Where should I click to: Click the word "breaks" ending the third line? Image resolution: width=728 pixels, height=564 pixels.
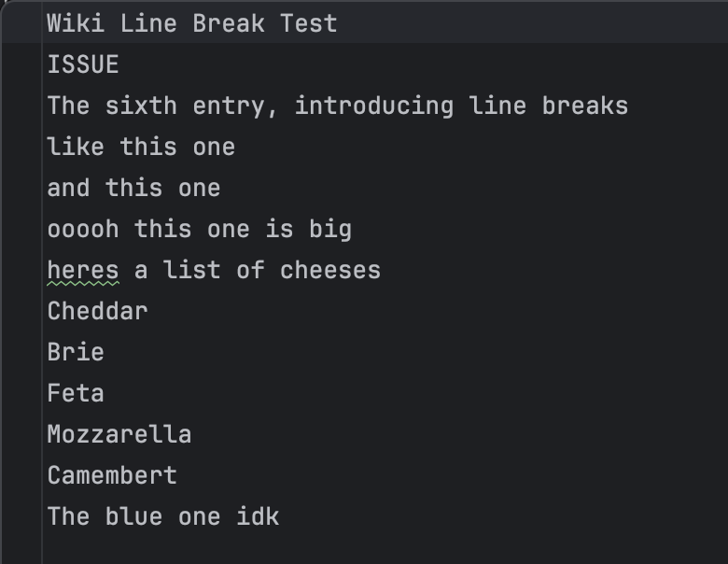click(584, 106)
